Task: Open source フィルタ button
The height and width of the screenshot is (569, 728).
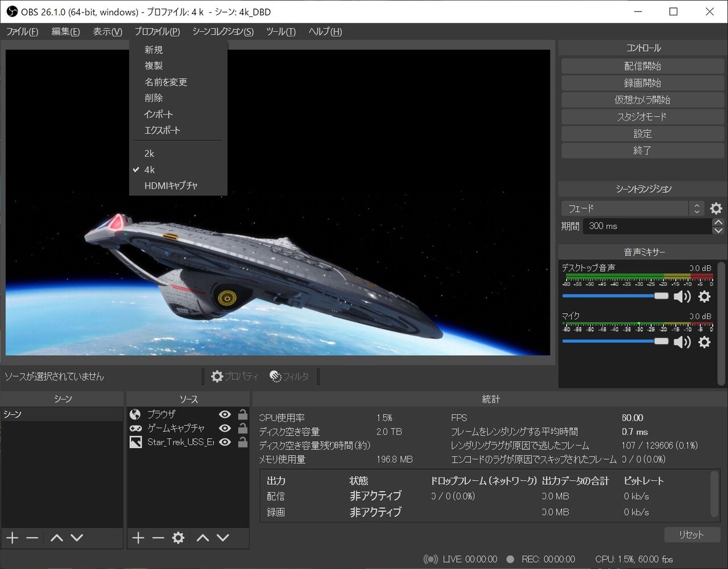Action: tap(289, 376)
